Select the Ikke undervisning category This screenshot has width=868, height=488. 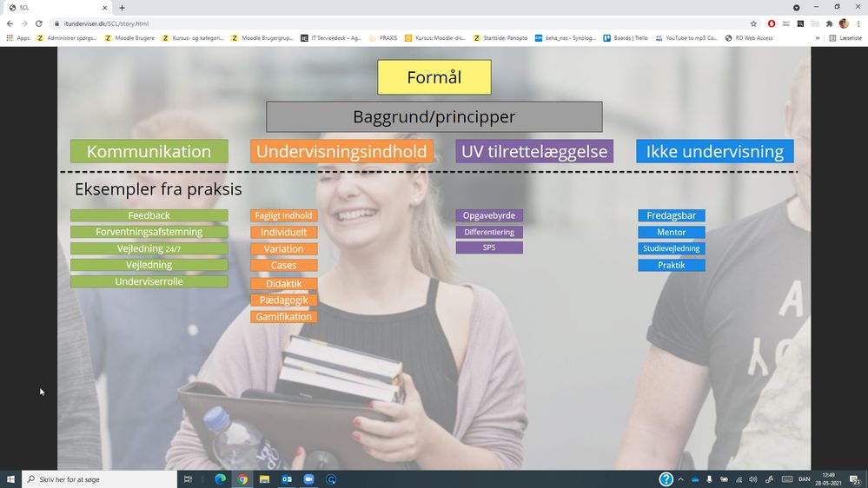tap(715, 151)
